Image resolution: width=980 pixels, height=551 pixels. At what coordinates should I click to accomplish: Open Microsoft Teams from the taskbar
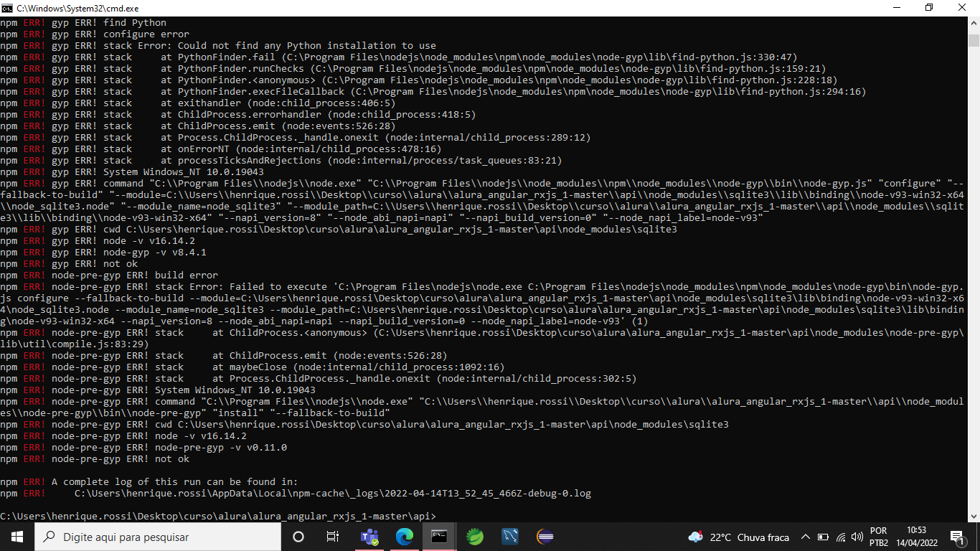pyautogui.click(x=369, y=537)
